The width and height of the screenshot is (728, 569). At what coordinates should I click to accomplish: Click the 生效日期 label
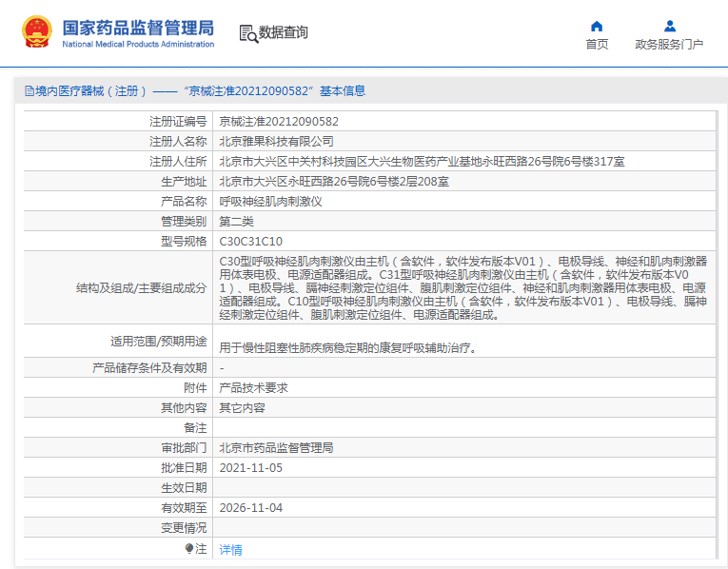pyautogui.click(x=184, y=488)
